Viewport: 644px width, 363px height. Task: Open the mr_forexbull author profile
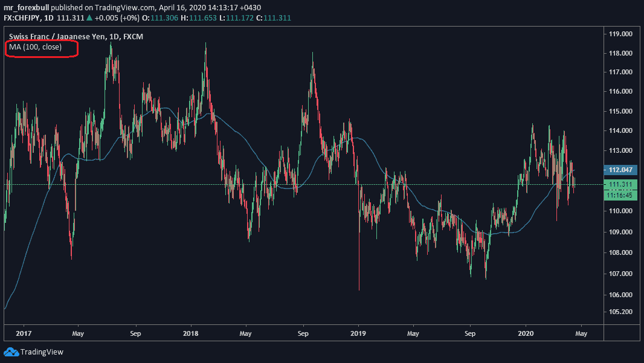(x=26, y=7)
